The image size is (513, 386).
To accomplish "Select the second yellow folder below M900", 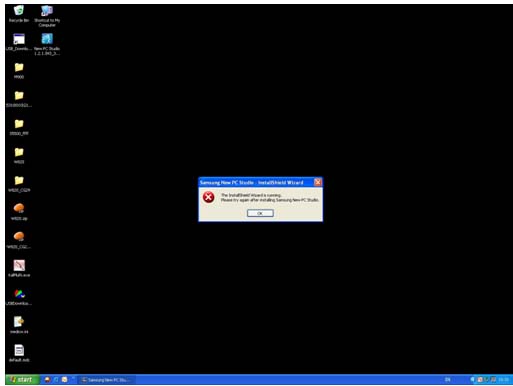I will (19, 99).
